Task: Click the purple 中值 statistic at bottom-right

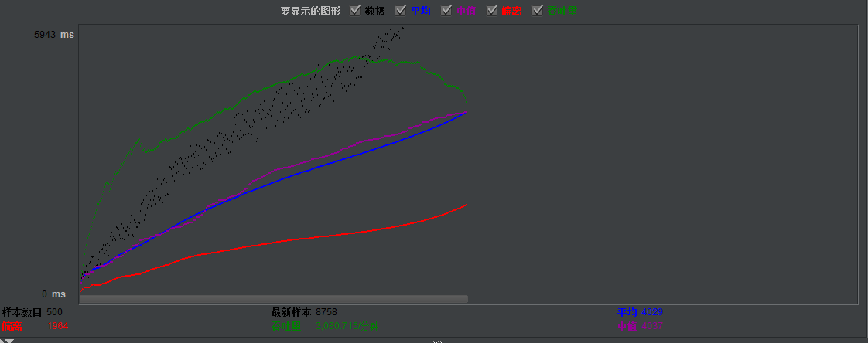Action: click(x=639, y=327)
